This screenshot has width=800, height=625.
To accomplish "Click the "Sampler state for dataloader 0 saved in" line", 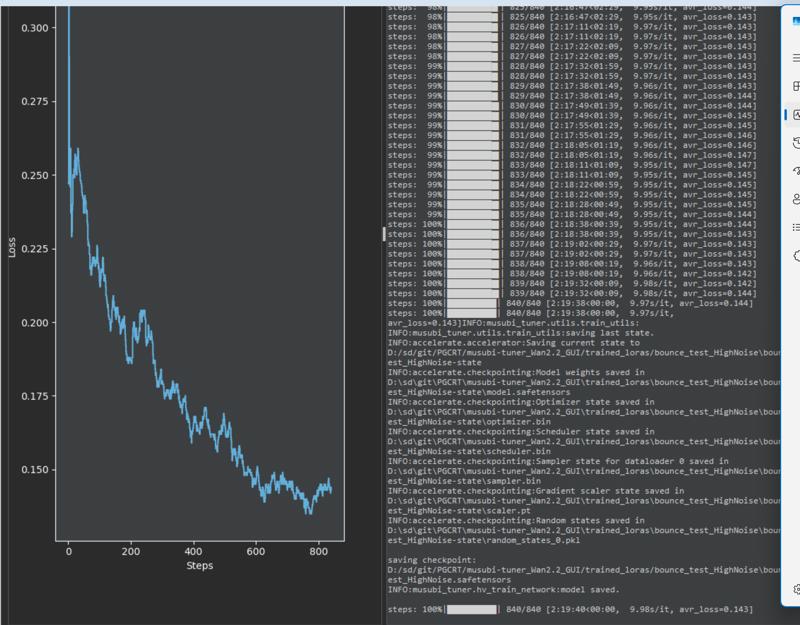I will coord(558,461).
